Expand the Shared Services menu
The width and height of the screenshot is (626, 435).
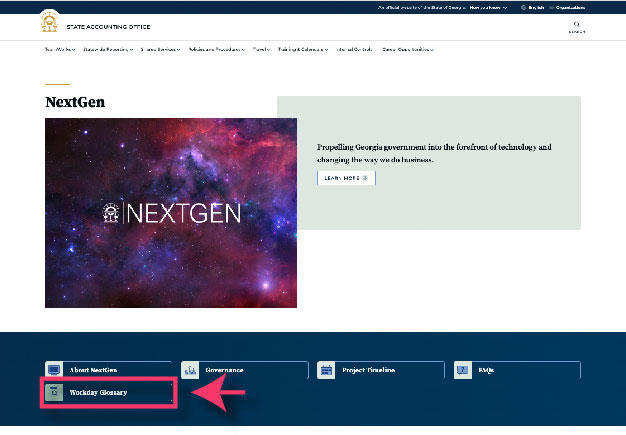[x=160, y=49]
